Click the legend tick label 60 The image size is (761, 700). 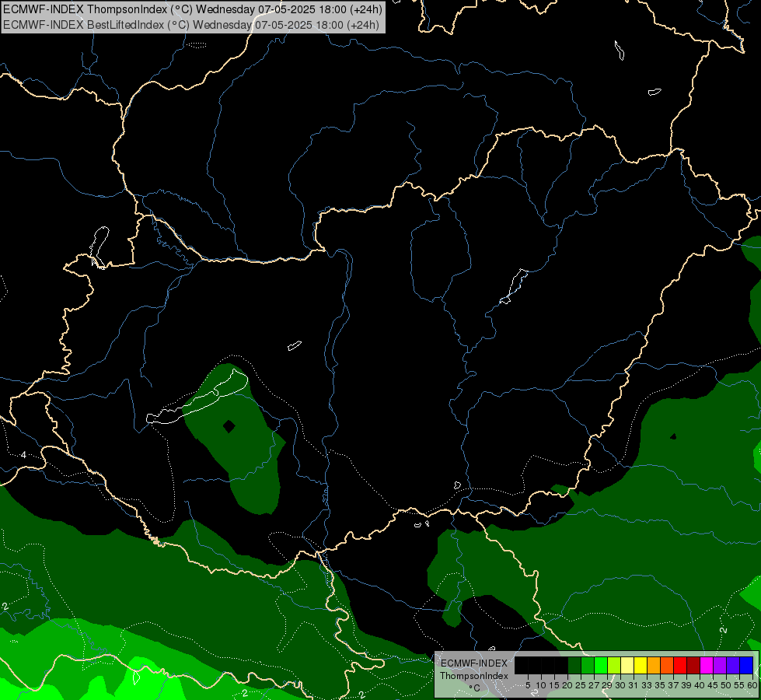[752, 685]
